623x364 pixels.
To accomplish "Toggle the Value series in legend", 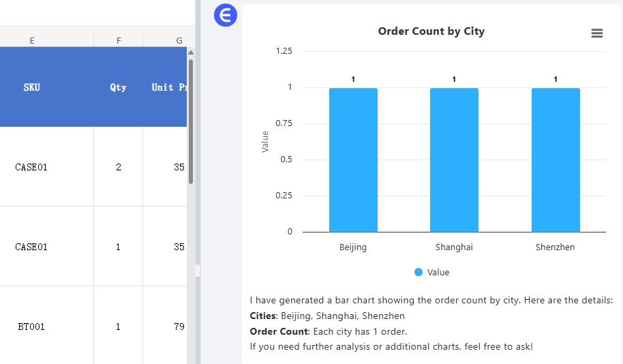I will click(431, 272).
